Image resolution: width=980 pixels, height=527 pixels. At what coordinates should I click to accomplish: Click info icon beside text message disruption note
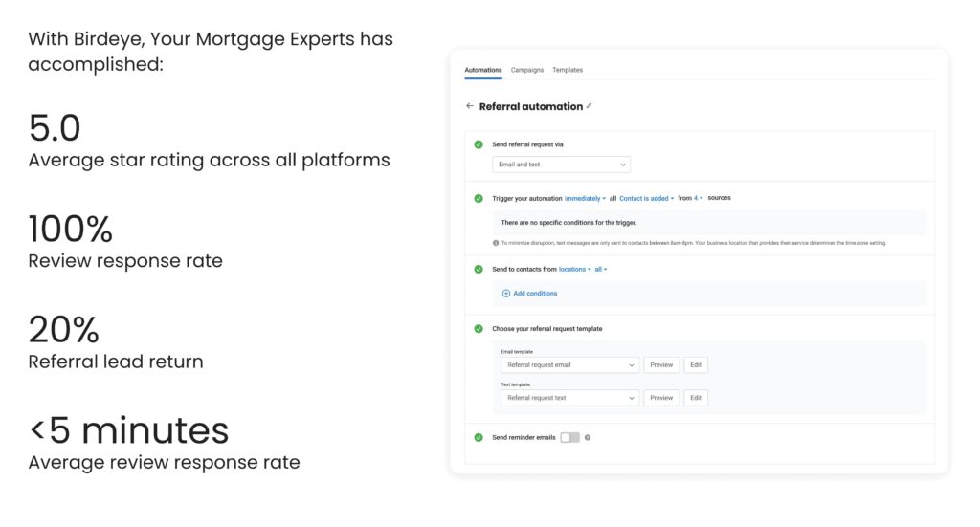point(496,243)
